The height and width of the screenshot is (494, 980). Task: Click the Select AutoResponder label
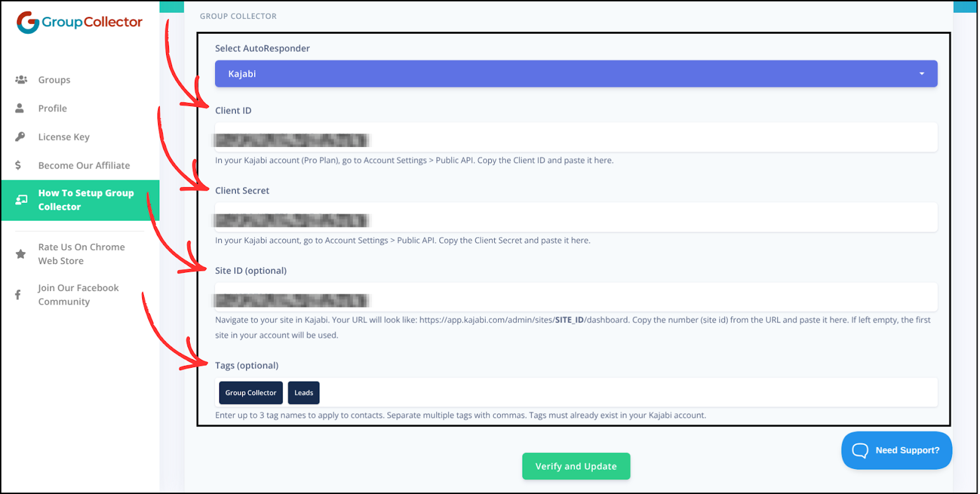[x=262, y=48]
